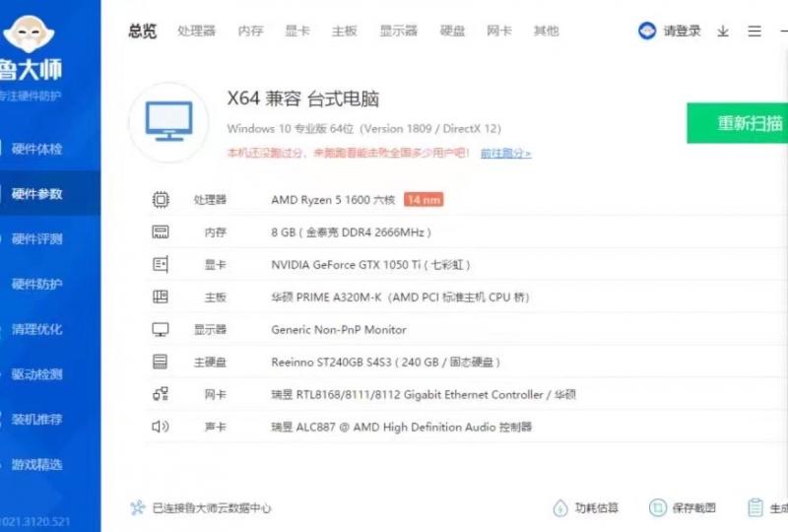The height and width of the screenshot is (532, 788).
Task: Click the screenshot icon beside 保存截图
Action: [x=657, y=508]
